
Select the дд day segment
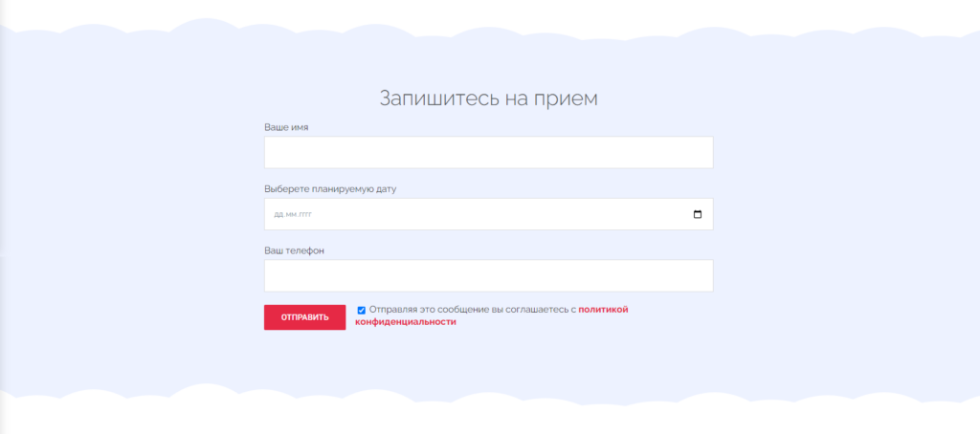pyautogui.click(x=278, y=214)
